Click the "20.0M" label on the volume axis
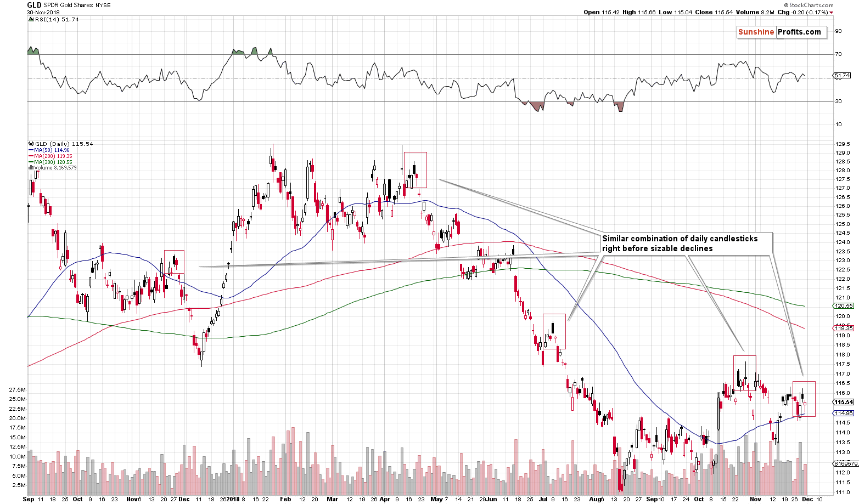The height and width of the screenshot is (504, 859). (17, 418)
